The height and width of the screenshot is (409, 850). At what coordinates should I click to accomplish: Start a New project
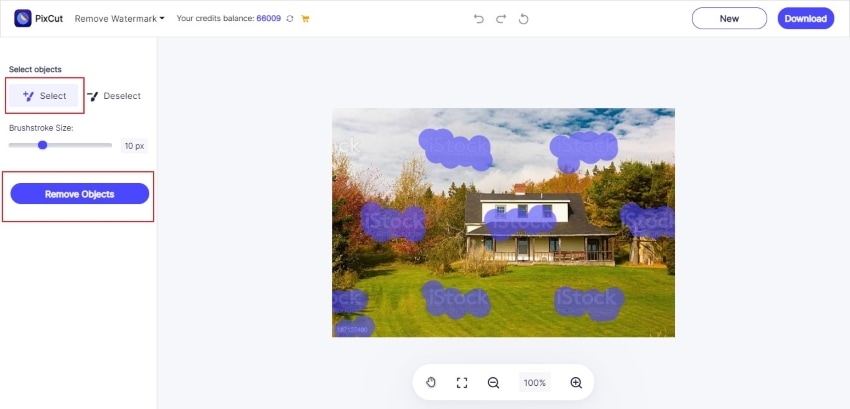[x=729, y=18]
